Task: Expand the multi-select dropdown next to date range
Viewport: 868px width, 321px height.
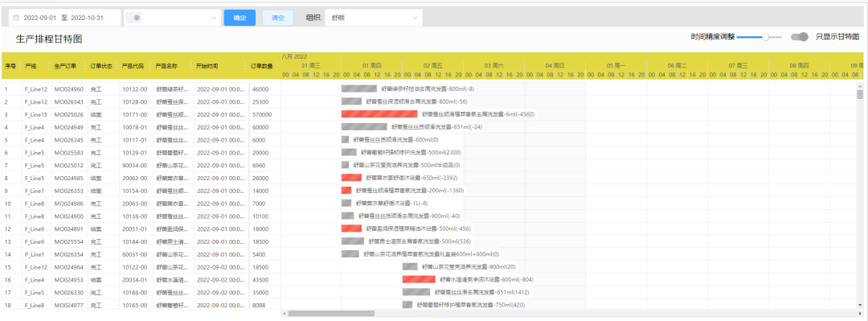Action: pos(173,18)
